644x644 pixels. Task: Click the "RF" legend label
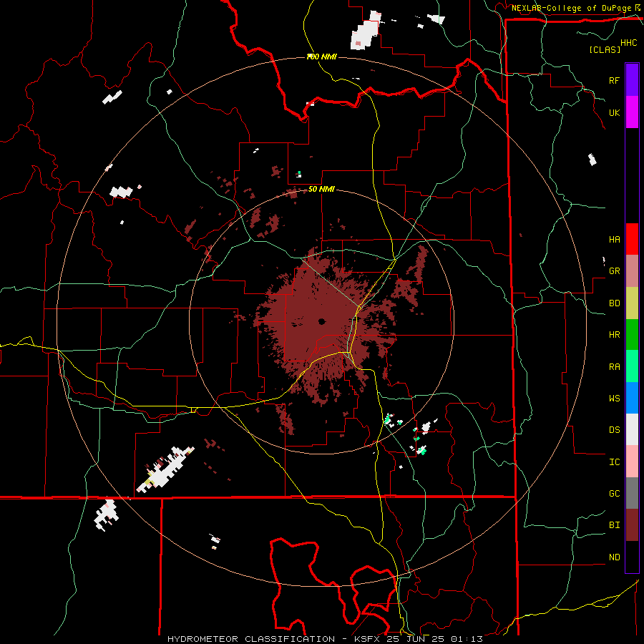coord(614,80)
